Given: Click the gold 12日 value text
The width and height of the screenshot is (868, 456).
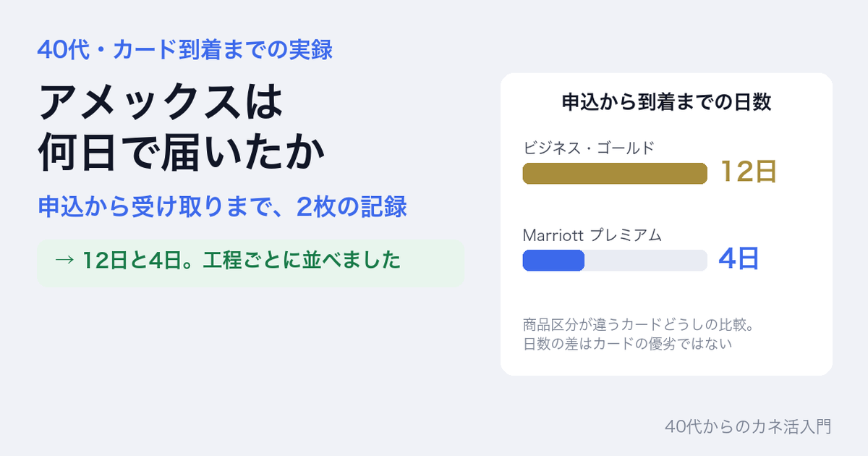Looking at the screenshot, I should click(x=748, y=172).
